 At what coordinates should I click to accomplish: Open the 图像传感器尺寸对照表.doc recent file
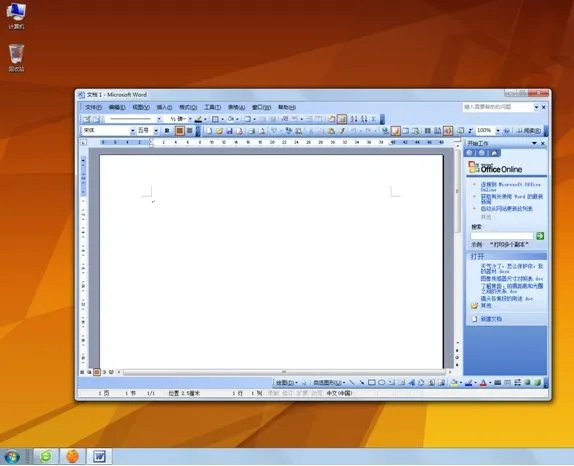point(512,279)
